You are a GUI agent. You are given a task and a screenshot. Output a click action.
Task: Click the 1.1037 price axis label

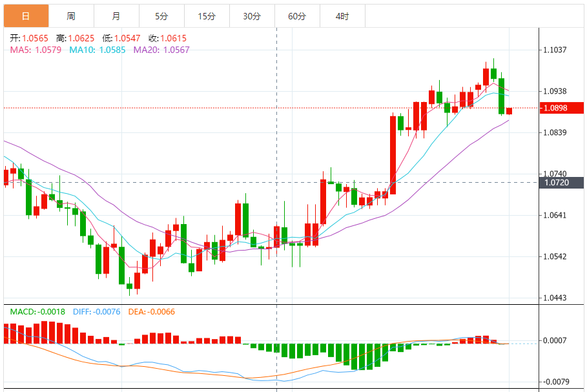(555, 50)
